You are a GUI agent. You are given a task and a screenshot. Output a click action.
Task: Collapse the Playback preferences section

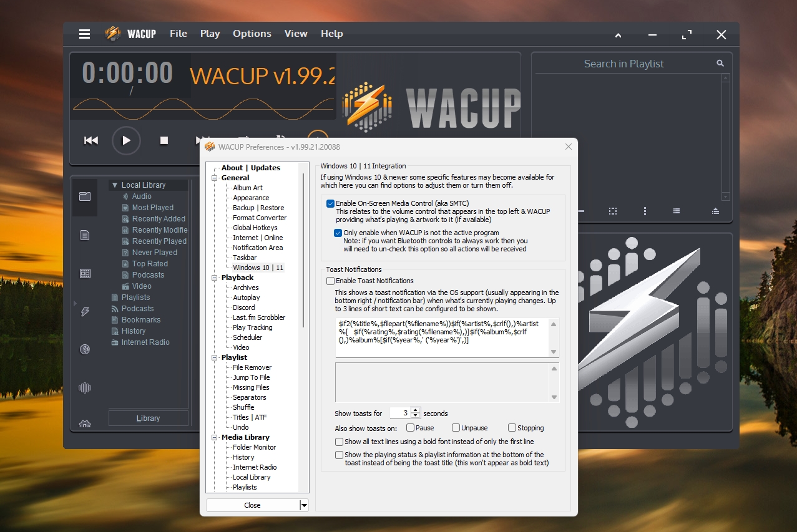click(215, 278)
